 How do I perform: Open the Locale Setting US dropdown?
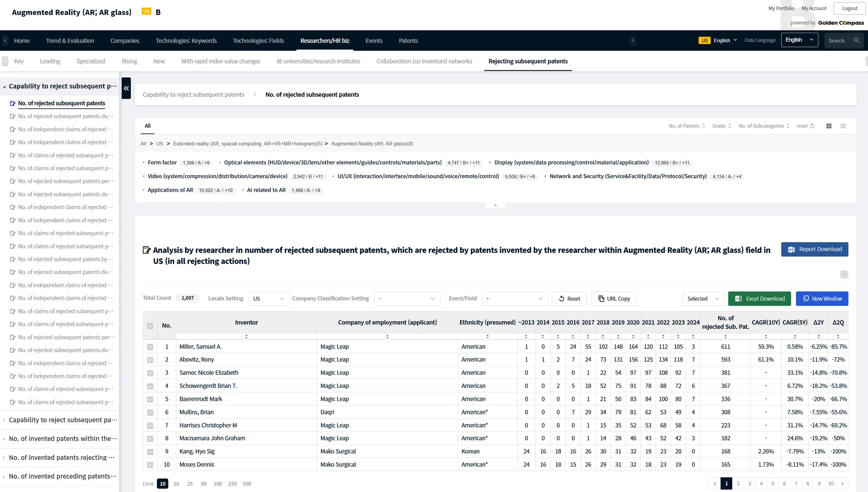(x=269, y=299)
